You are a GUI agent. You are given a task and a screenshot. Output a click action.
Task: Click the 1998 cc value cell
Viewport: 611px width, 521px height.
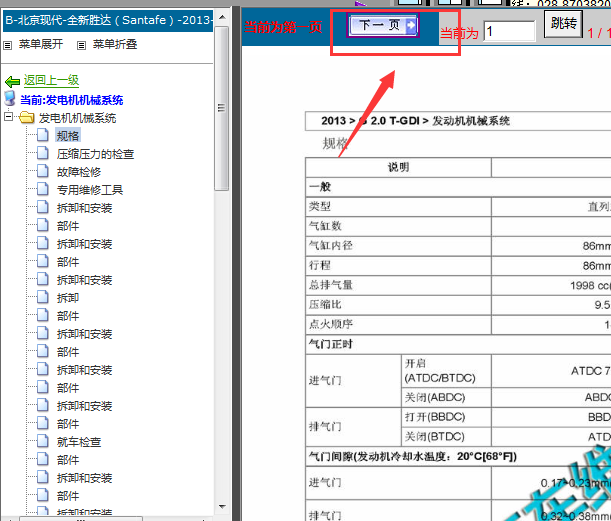tap(551, 285)
